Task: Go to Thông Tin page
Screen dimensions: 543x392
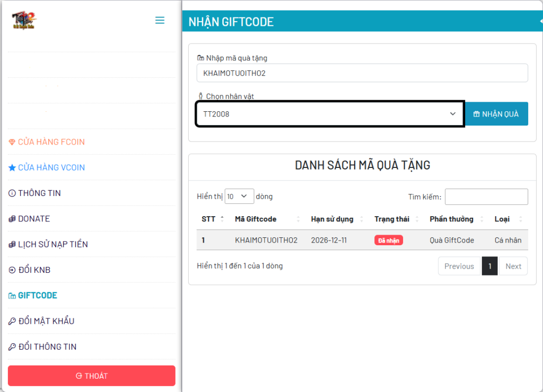Action: (39, 193)
